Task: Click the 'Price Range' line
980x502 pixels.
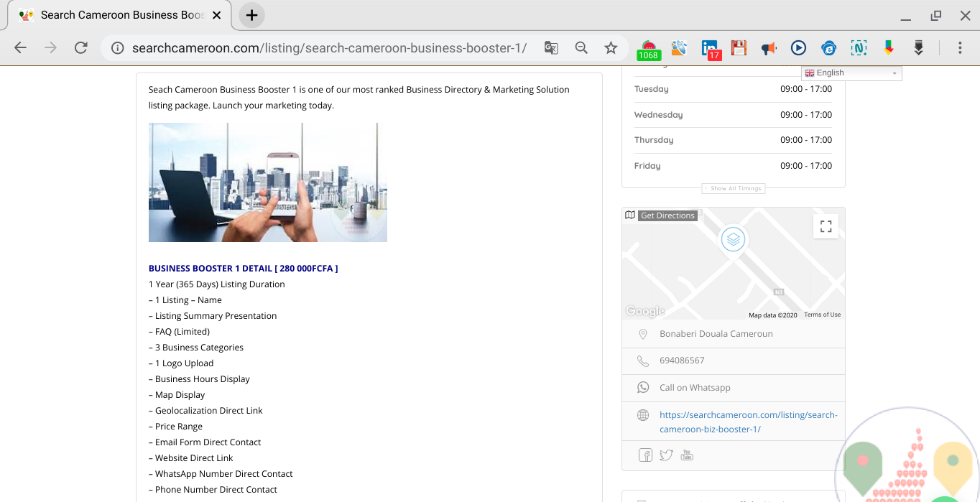Action: (x=175, y=427)
